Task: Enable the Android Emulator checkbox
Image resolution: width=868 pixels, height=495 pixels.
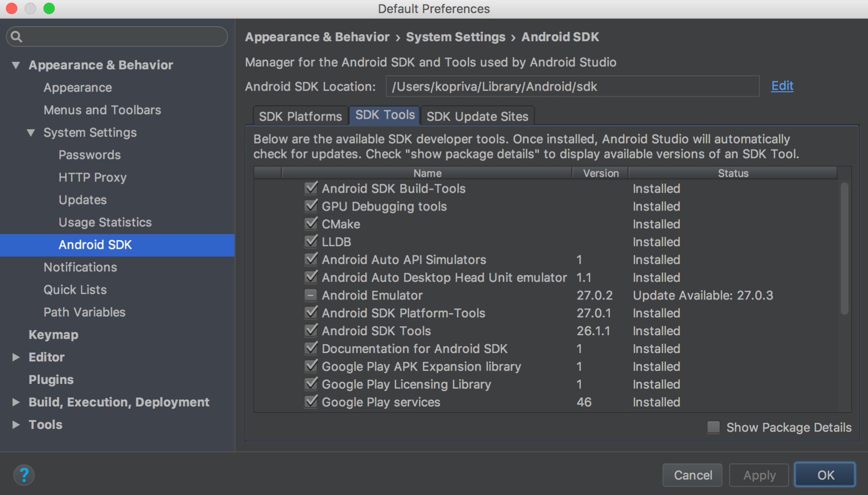Action: [311, 295]
